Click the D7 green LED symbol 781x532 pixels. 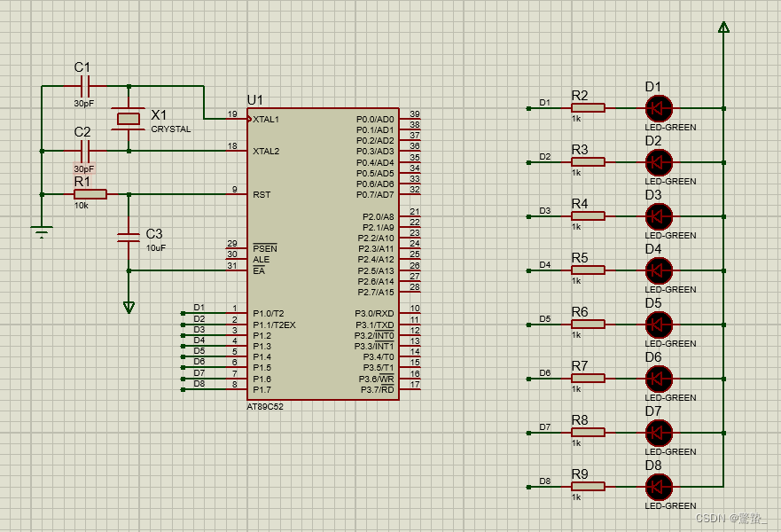659,433
